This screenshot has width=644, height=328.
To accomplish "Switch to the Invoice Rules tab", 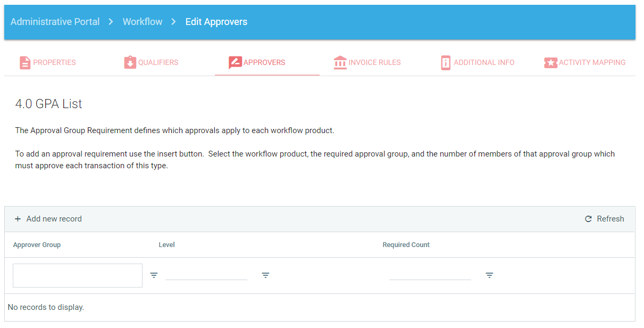I will pyautogui.click(x=374, y=63).
